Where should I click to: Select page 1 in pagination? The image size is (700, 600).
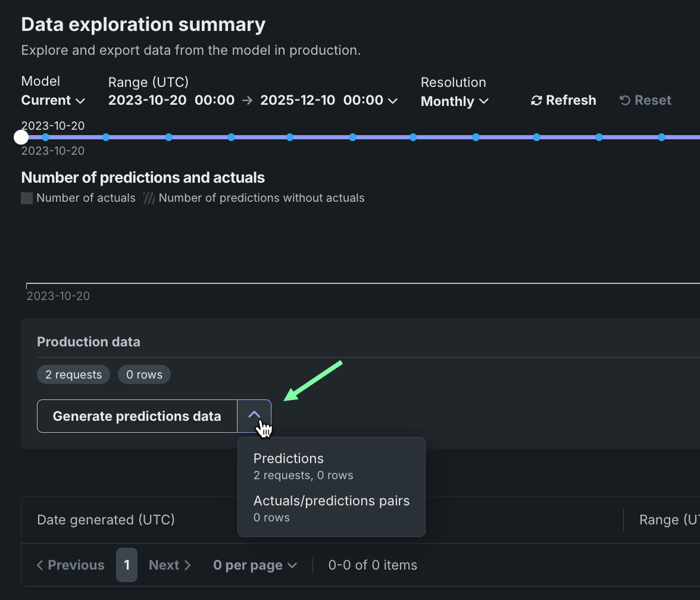127,565
